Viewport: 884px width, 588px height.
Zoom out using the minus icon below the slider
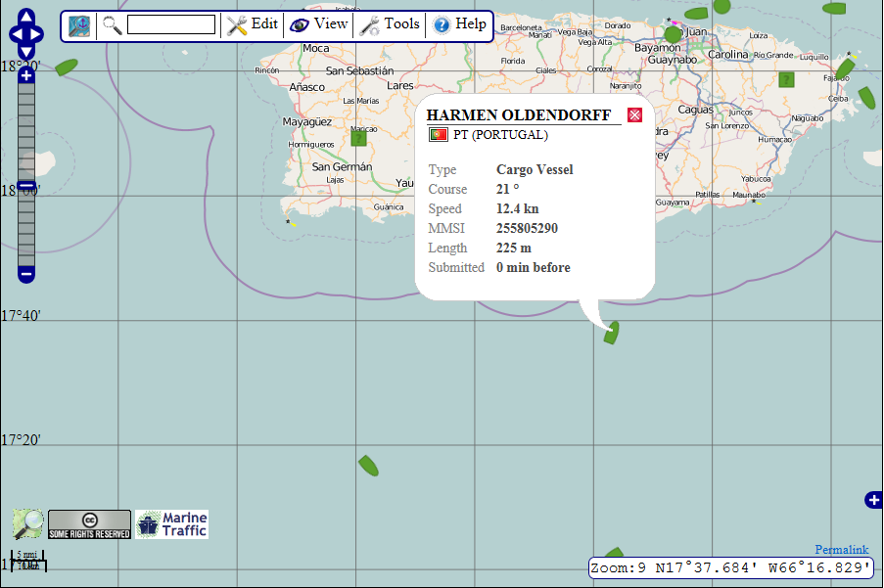click(24, 274)
